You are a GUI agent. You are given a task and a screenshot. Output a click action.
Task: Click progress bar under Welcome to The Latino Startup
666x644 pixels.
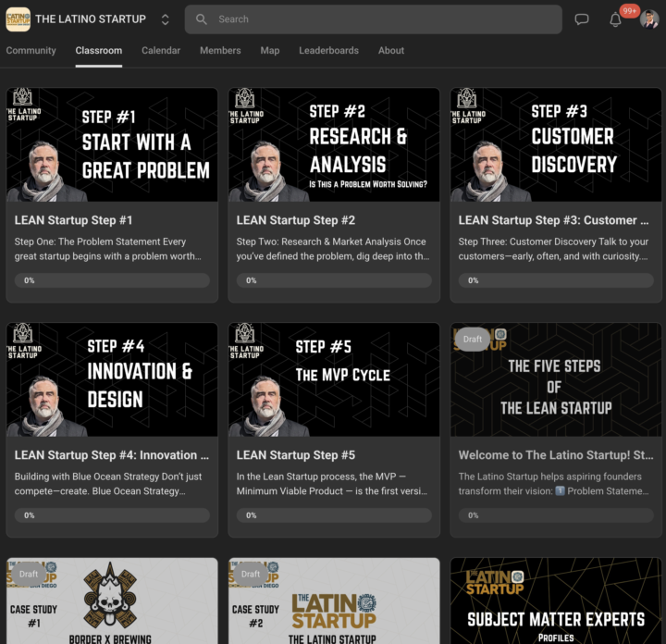[x=556, y=515]
